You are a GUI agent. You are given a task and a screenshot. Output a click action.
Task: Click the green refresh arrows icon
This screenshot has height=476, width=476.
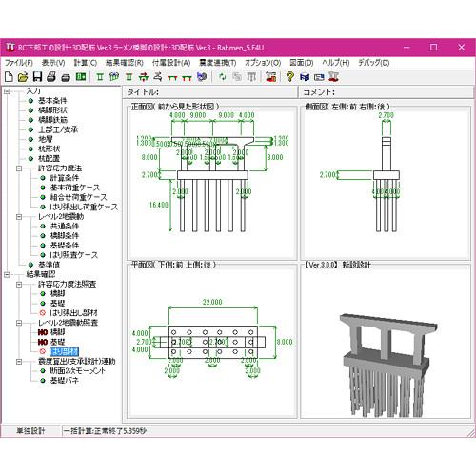click(x=223, y=77)
